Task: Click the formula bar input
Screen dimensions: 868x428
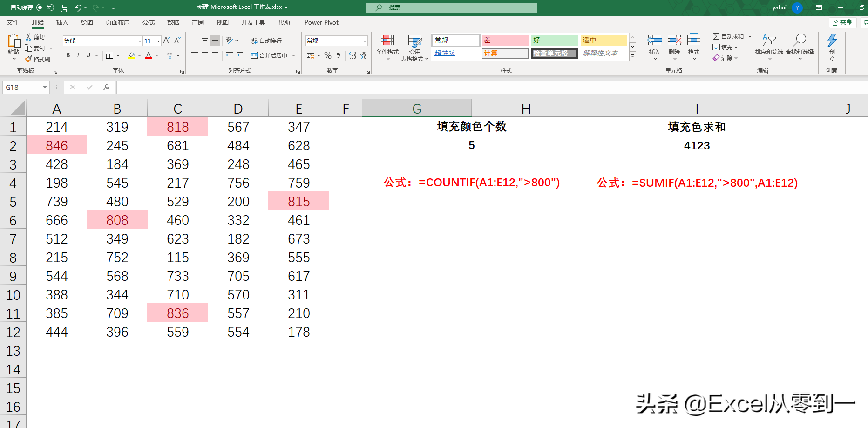Action: [491, 87]
